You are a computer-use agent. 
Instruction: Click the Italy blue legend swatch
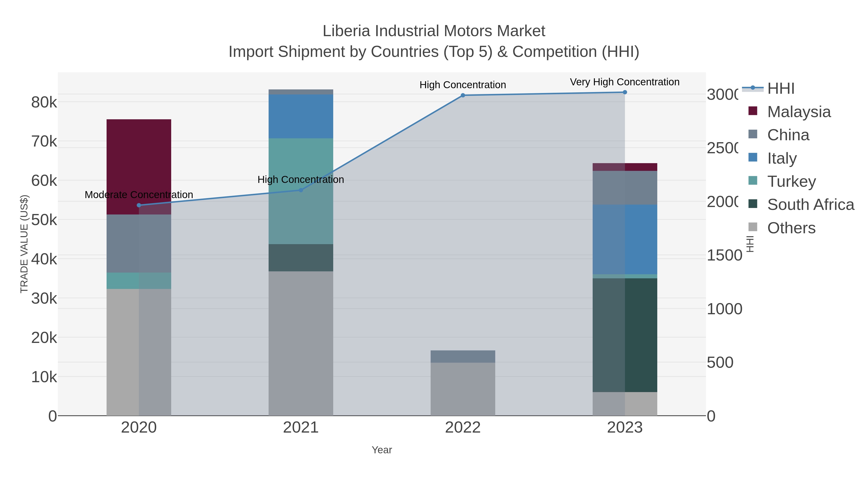pyautogui.click(x=753, y=157)
